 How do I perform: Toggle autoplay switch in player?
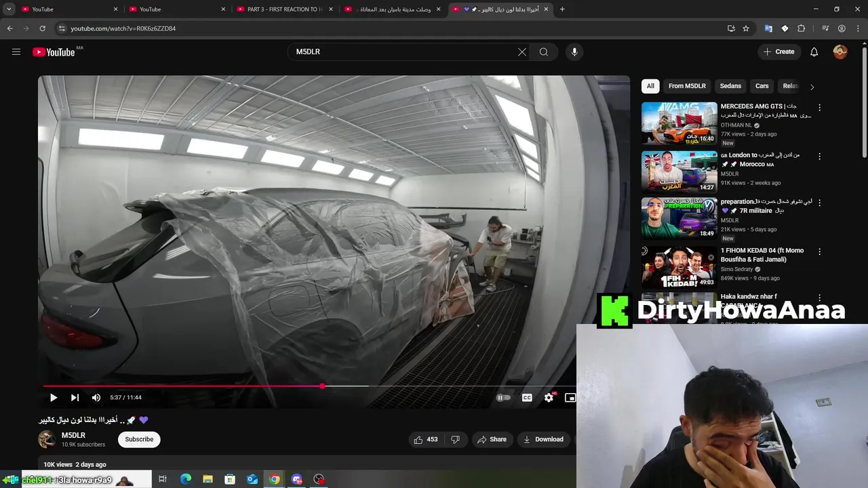pos(503,398)
